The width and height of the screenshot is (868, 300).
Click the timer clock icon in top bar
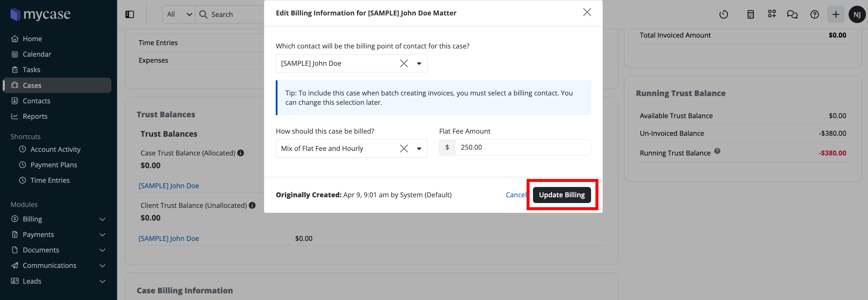point(723,15)
